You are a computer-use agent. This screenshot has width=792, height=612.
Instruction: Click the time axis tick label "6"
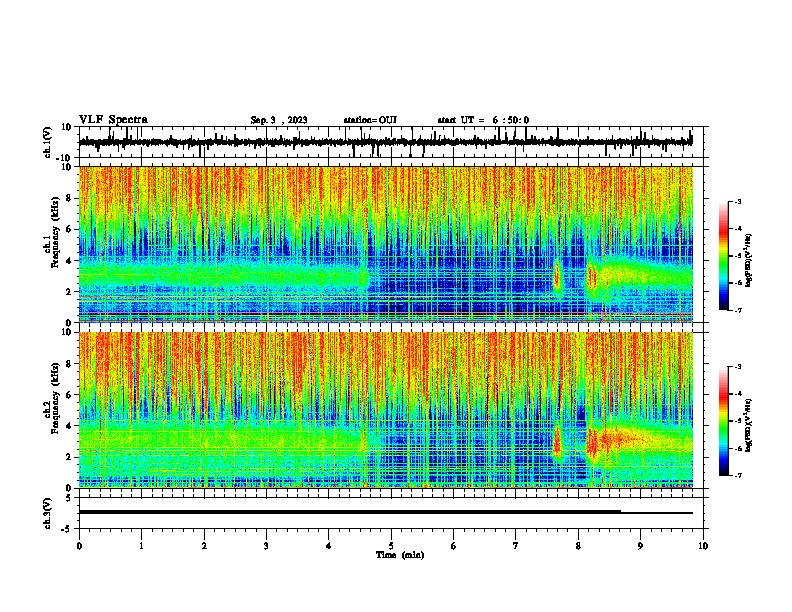(x=454, y=546)
